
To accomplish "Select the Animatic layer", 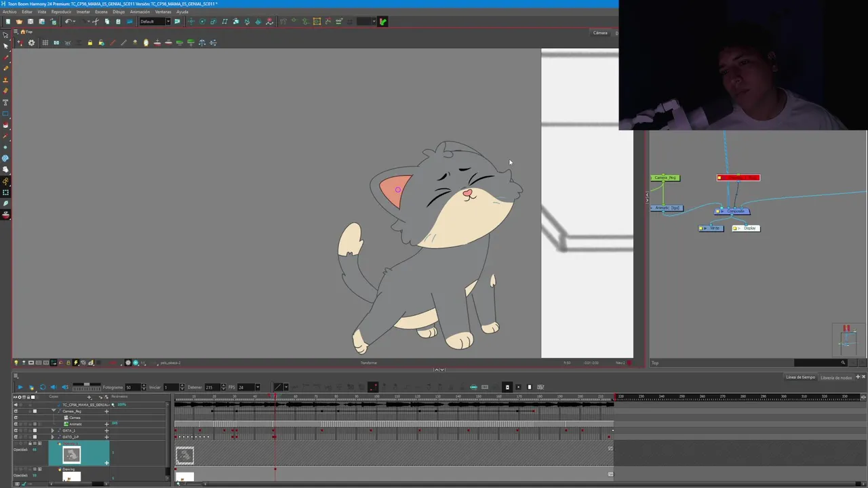I will [x=76, y=424].
